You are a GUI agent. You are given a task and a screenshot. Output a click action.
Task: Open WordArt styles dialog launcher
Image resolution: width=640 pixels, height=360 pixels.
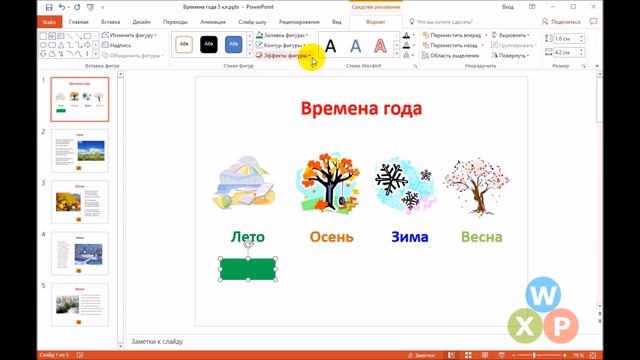(x=416, y=66)
